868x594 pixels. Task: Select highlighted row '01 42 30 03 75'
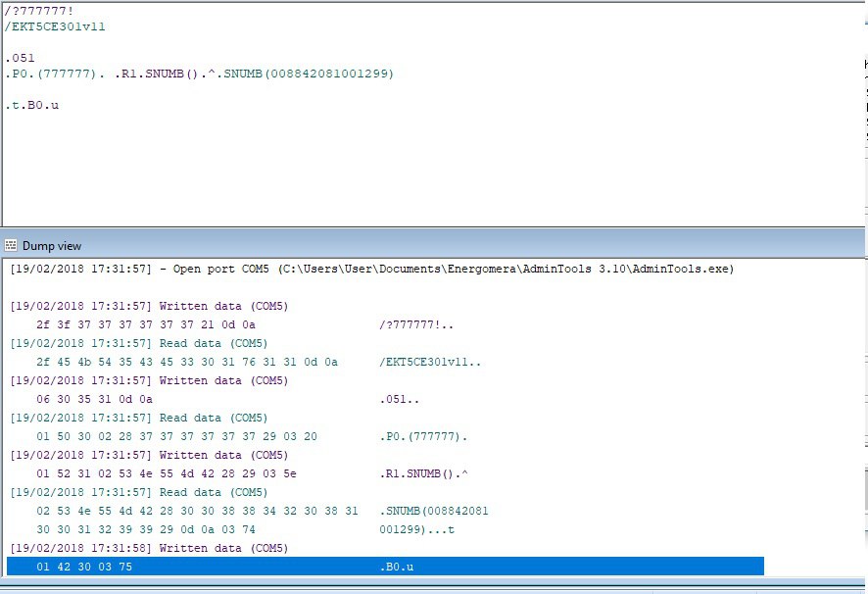coord(385,567)
